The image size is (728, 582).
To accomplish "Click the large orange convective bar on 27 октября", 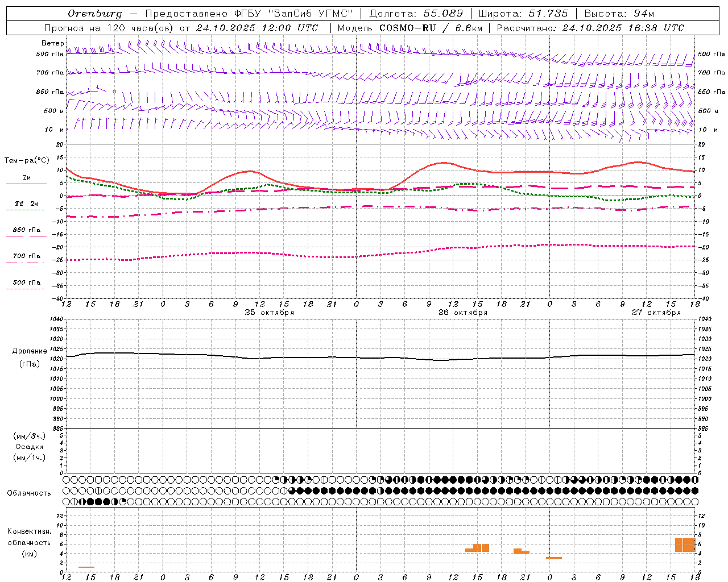I will pos(685,545).
